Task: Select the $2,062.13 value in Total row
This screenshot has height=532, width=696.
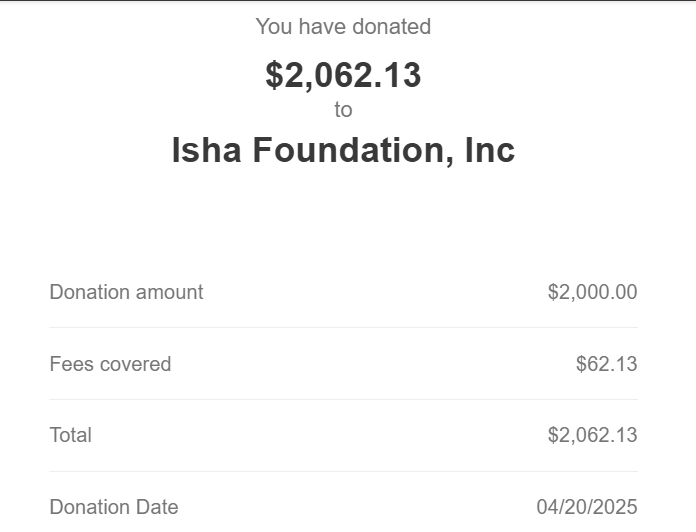Action: click(x=593, y=435)
